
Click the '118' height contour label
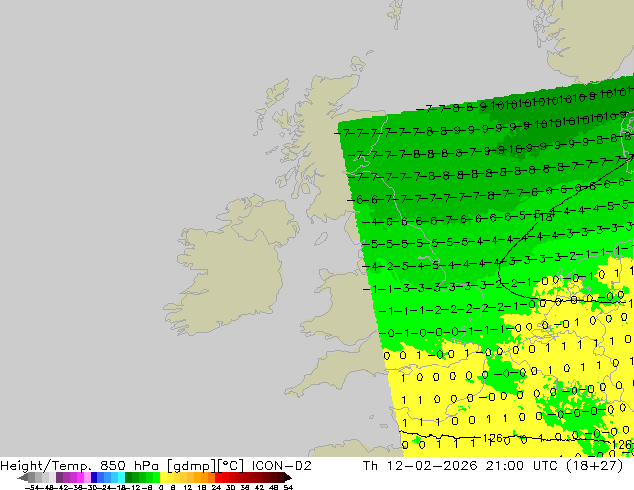[544, 217]
